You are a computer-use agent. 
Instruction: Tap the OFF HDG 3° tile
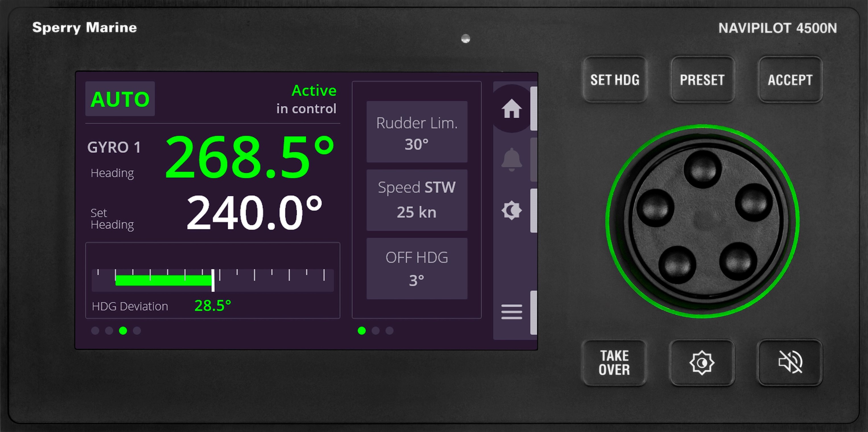tap(417, 269)
